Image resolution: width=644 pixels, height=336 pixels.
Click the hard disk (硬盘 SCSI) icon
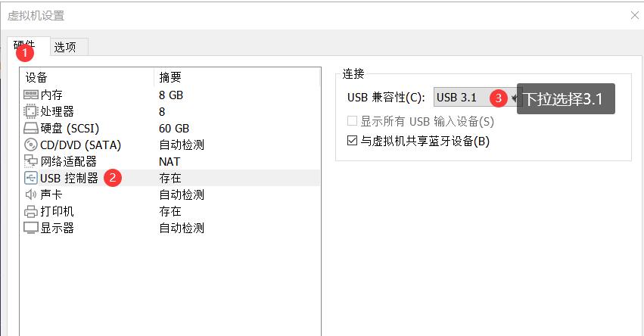tap(31, 128)
